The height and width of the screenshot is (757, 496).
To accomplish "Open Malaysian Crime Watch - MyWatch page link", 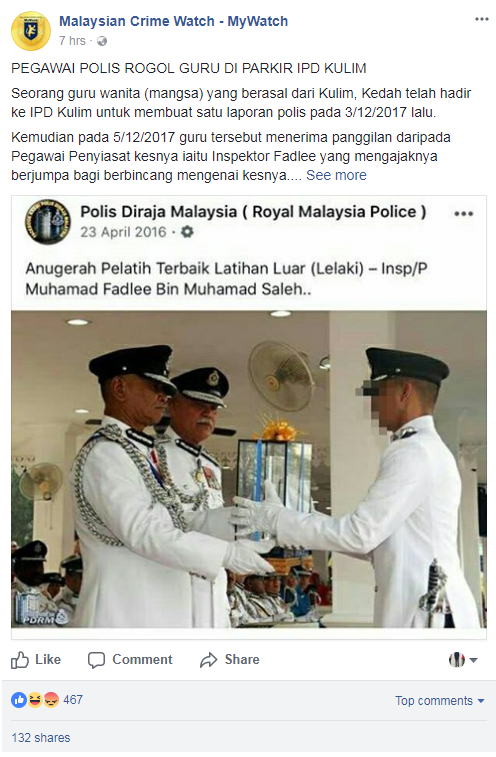I will [173, 21].
